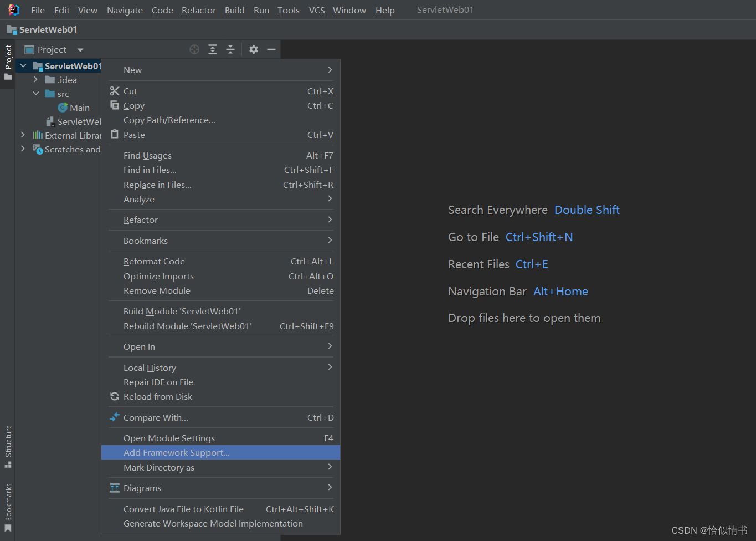The width and height of the screenshot is (756, 541).
Task: Open the Project panel options gear
Action: 253,49
